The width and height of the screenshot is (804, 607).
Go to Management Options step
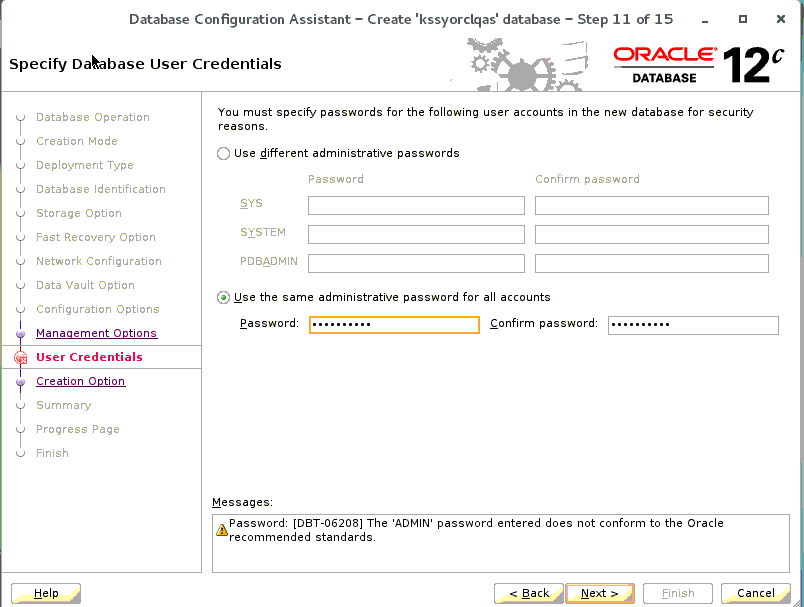96,333
